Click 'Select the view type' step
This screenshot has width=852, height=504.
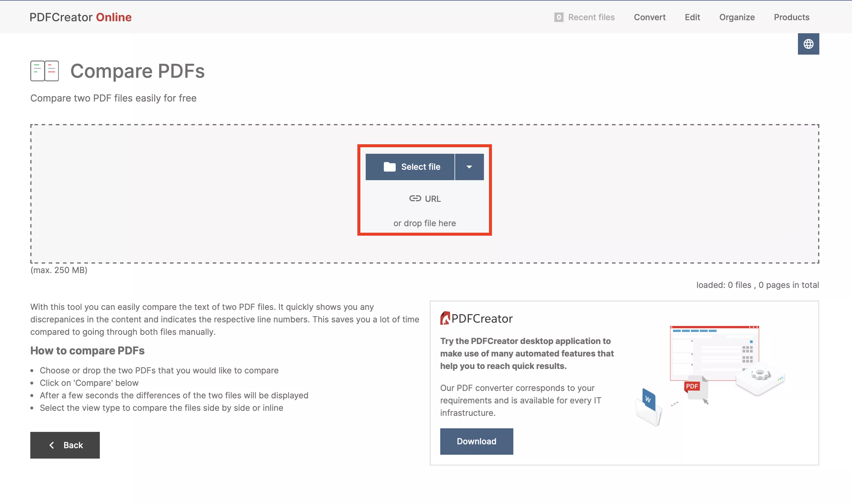pos(161,408)
